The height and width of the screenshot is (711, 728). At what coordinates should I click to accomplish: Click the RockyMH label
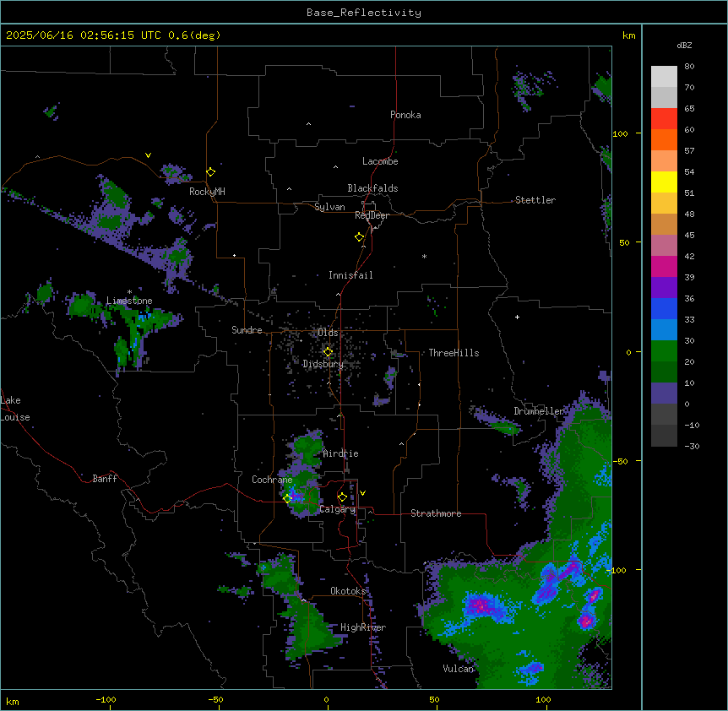point(207,192)
